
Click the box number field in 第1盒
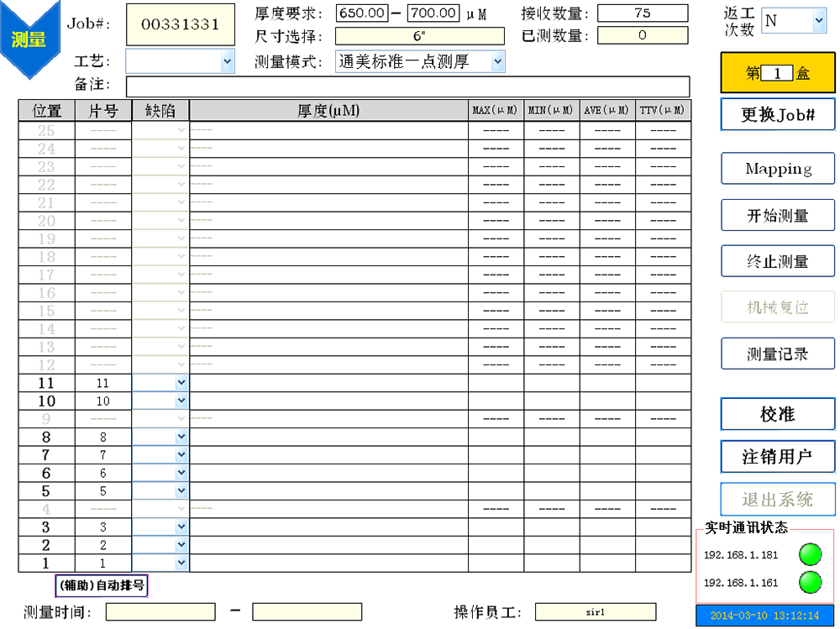[x=777, y=74]
